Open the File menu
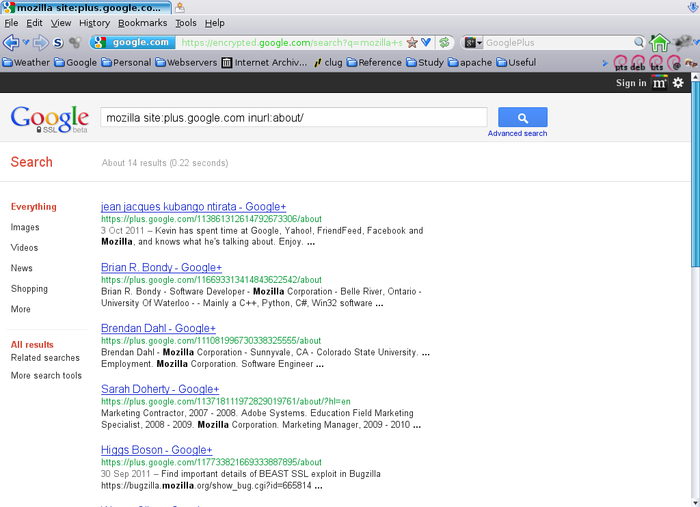 [11, 23]
